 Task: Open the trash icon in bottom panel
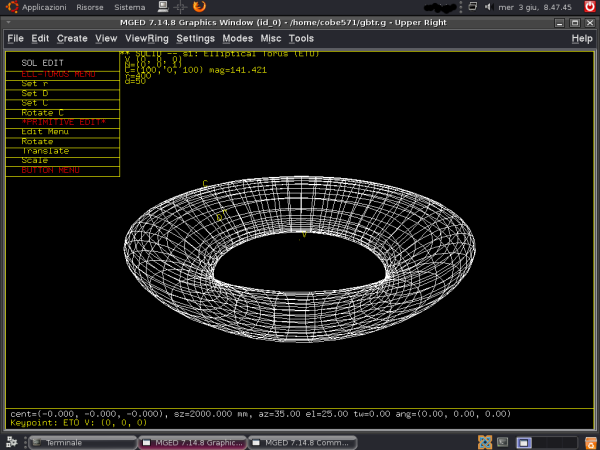(589, 442)
